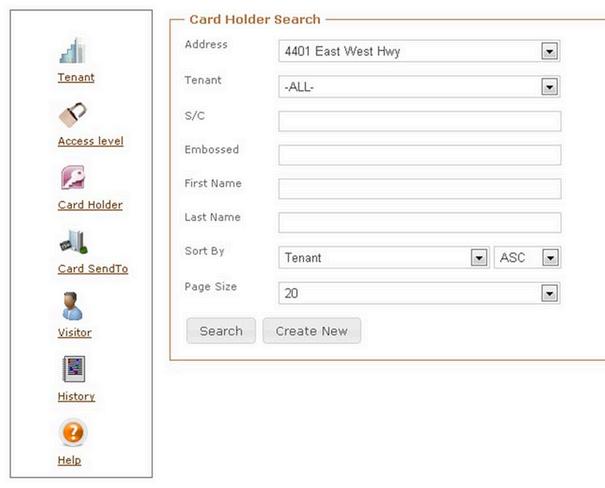Open the orange Help question-mark icon

[x=74, y=434]
